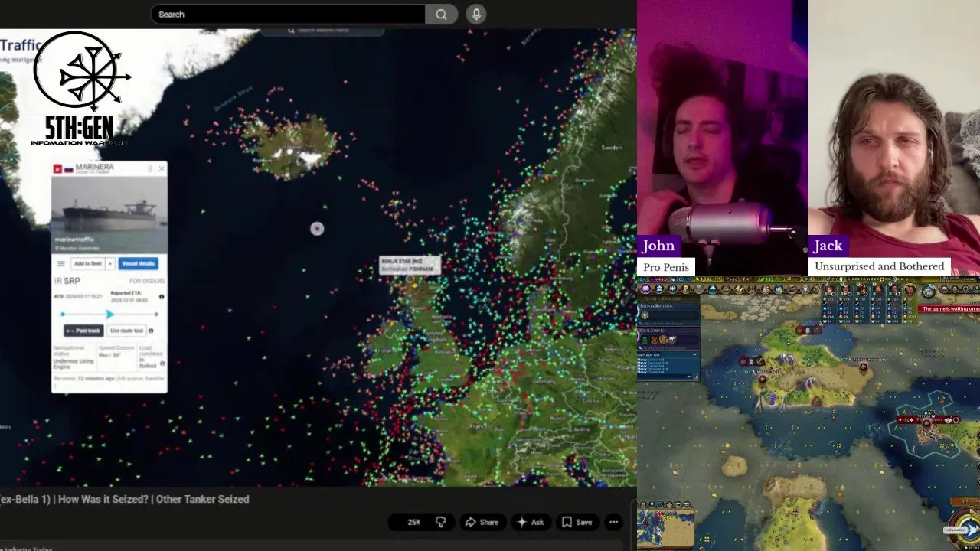Click the Civ turn timer globe icon

[x=928, y=292]
